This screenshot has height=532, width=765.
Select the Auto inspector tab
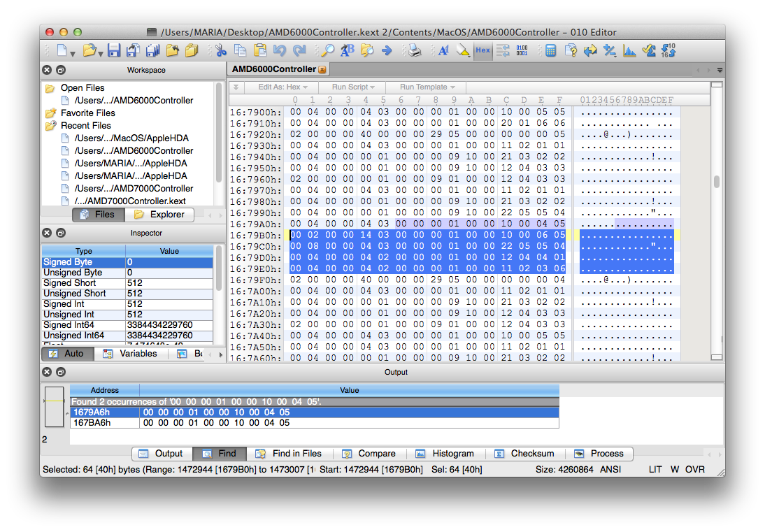pyautogui.click(x=68, y=354)
